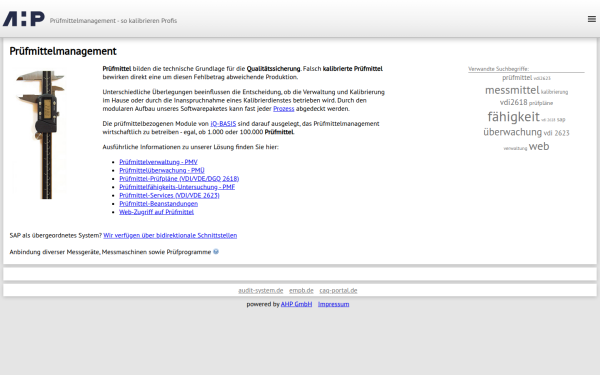Open the Impressum link
Screen dimensions: 600x375
click(334, 304)
